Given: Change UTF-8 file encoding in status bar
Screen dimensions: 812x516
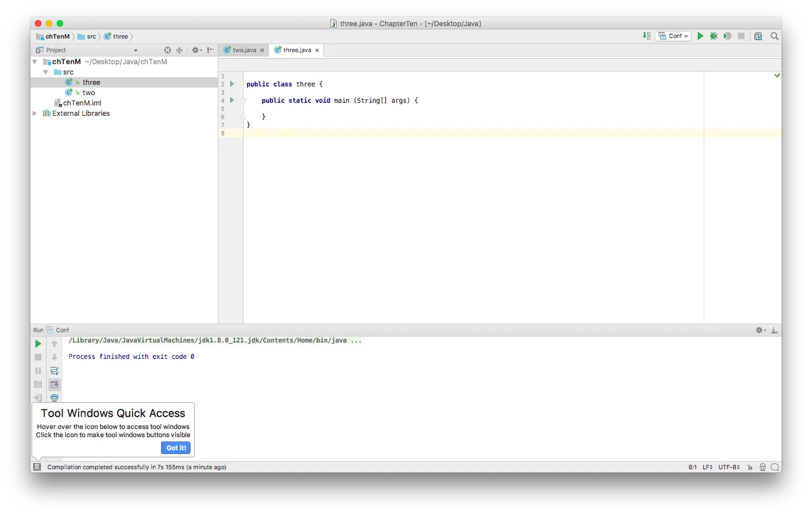Looking at the screenshot, I should [729, 467].
